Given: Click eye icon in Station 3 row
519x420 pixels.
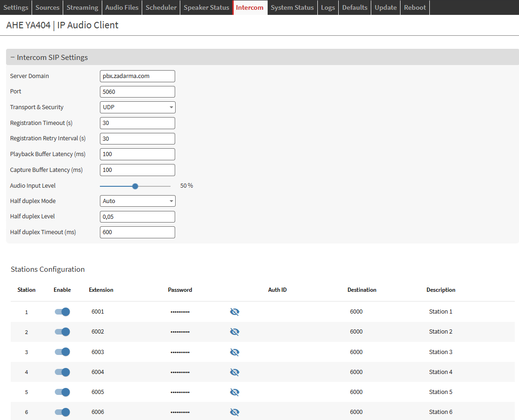Looking at the screenshot, I should (x=235, y=352).
